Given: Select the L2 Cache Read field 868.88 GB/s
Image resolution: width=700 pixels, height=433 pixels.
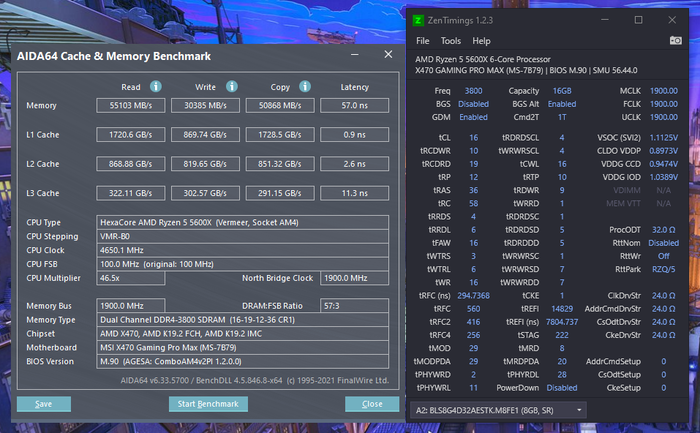Looking at the screenshot, I should pos(131,164).
